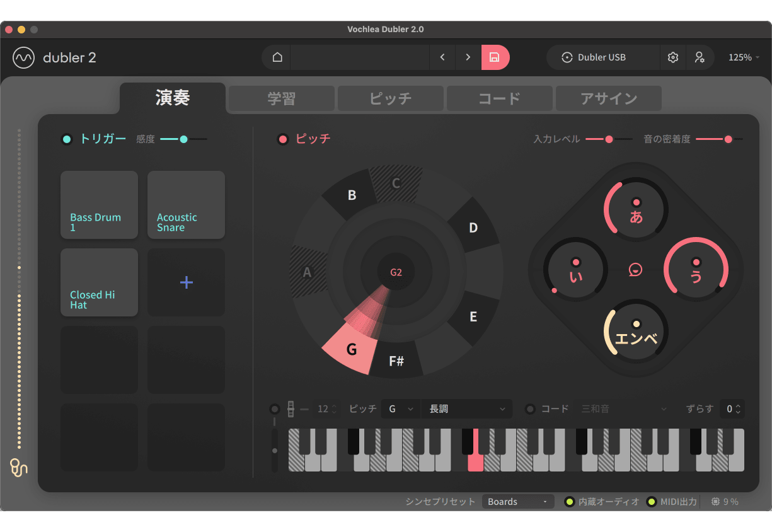772x532 pixels.
Task: Toggle the ピッチ enable switch
Action: pyautogui.click(x=283, y=139)
